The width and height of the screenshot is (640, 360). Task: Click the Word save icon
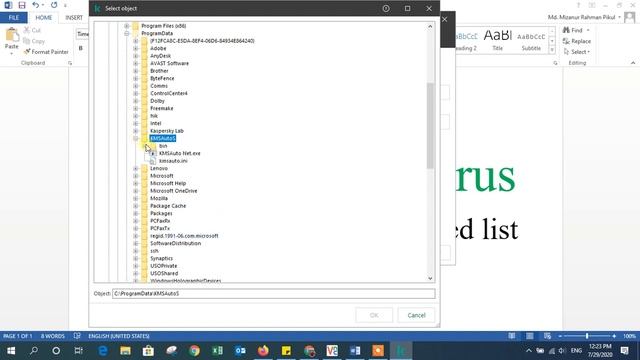22,5
